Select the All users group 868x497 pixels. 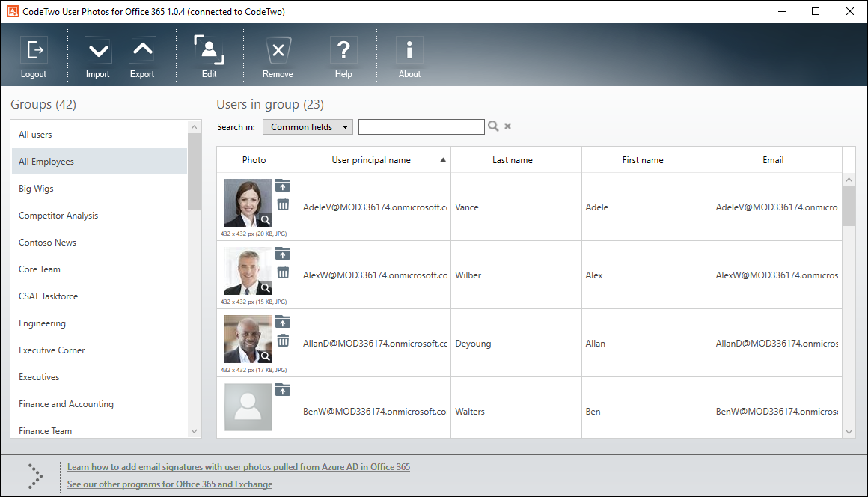pyautogui.click(x=100, y=135)
